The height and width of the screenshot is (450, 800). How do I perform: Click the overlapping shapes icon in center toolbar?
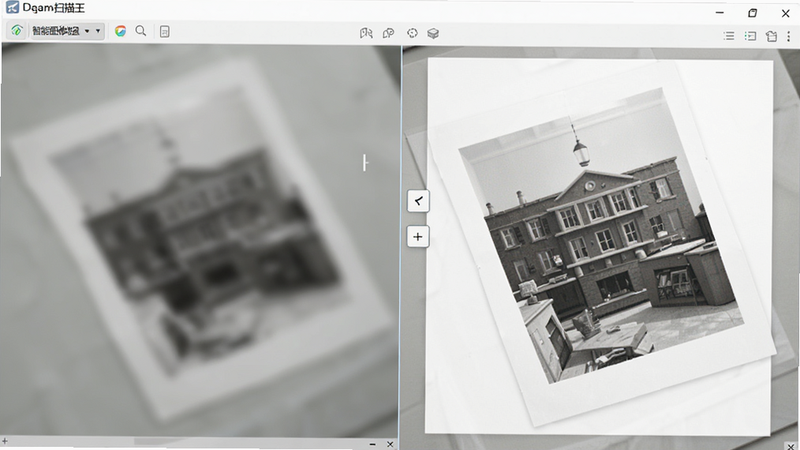388,33
